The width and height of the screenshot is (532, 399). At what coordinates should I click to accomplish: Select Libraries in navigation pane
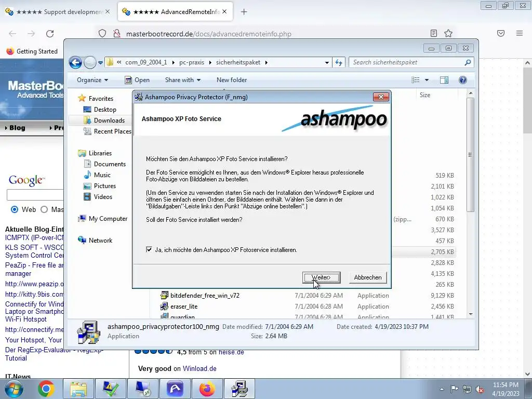(100, 153)
